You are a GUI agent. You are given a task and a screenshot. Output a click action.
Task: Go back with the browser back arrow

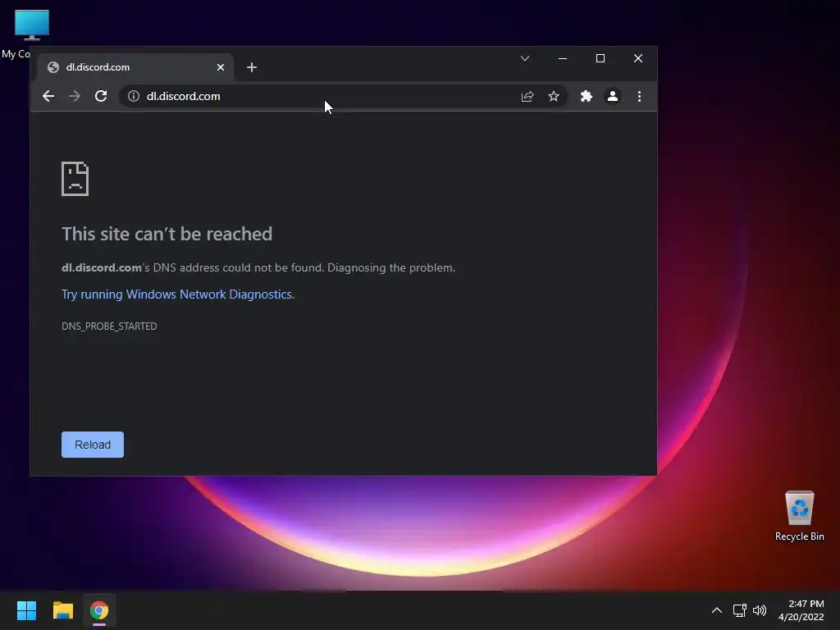[48, 96]
